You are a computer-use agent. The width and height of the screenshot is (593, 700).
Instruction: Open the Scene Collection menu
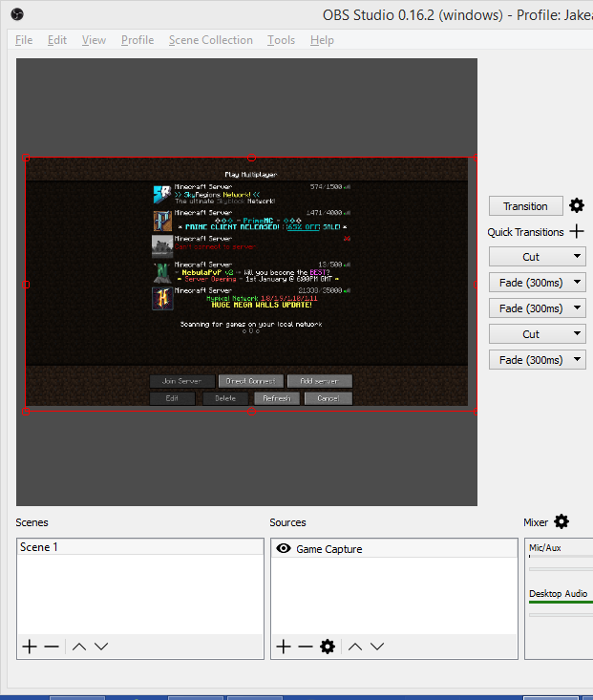tap(211, 40)
